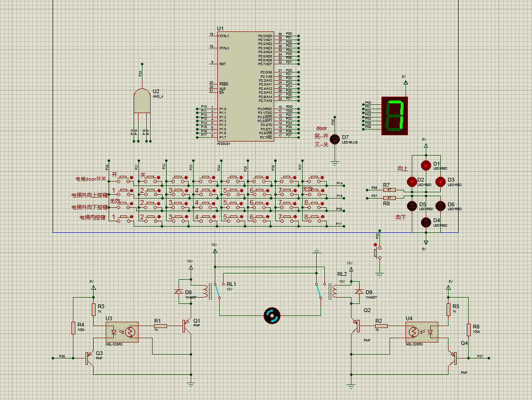532x400 pixels.
Task: Select the Q2 PNP transistor
Action: (x=355, y=326)
